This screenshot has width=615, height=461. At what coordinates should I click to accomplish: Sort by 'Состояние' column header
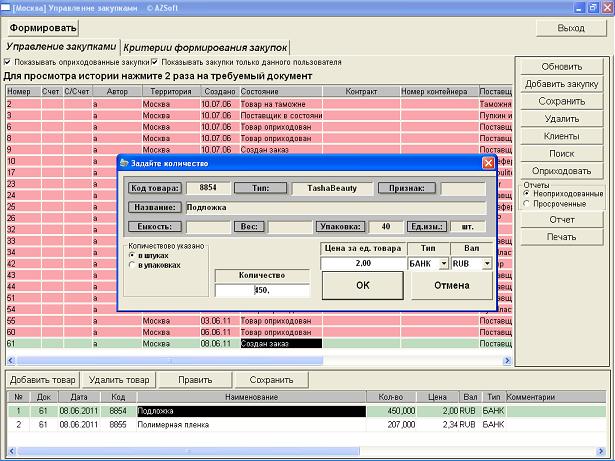pyautogui.click(x=281, y=91)
